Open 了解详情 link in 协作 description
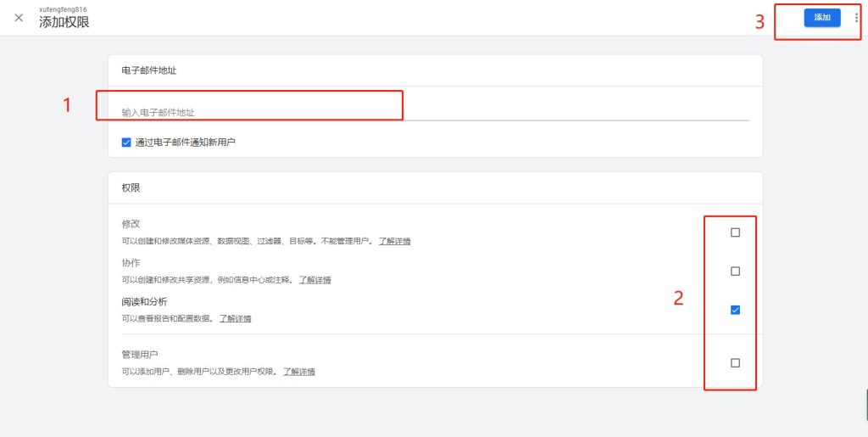Viewport: 868px width, 437px height. [x=314, y=280]
